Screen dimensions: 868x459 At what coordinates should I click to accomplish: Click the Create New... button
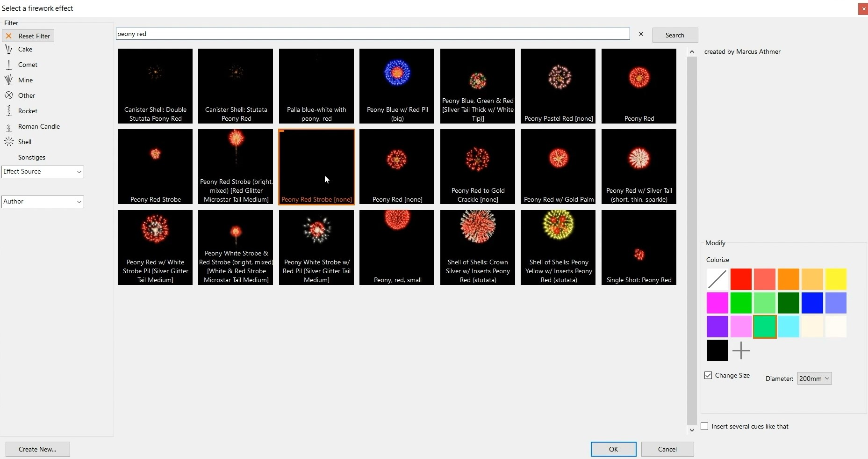[x=37, y=449]
